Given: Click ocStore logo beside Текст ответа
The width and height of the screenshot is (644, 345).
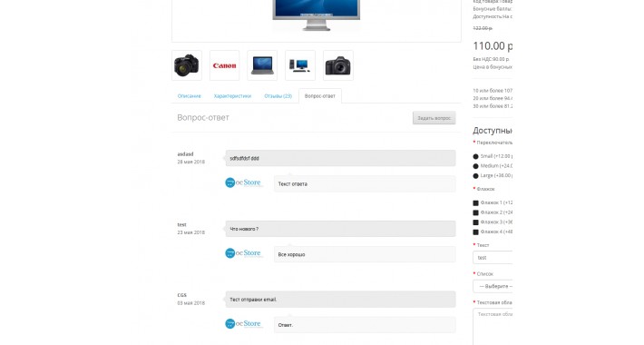Looking at the screenshot, I should point(244,182).
